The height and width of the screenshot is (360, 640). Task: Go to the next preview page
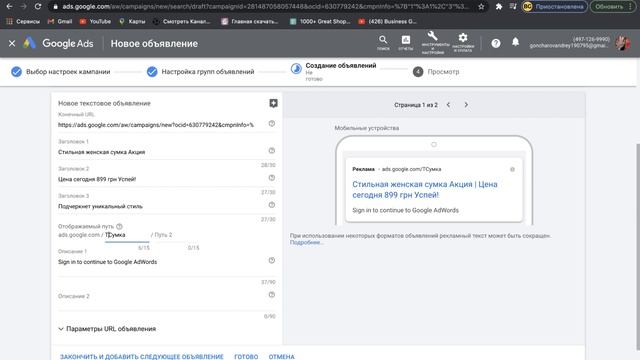coord(466,105)
